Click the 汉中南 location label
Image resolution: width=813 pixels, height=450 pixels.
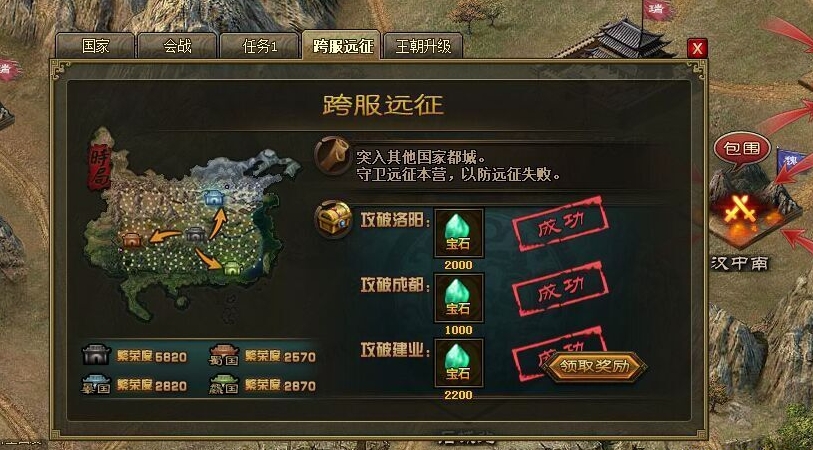(739, 263)
